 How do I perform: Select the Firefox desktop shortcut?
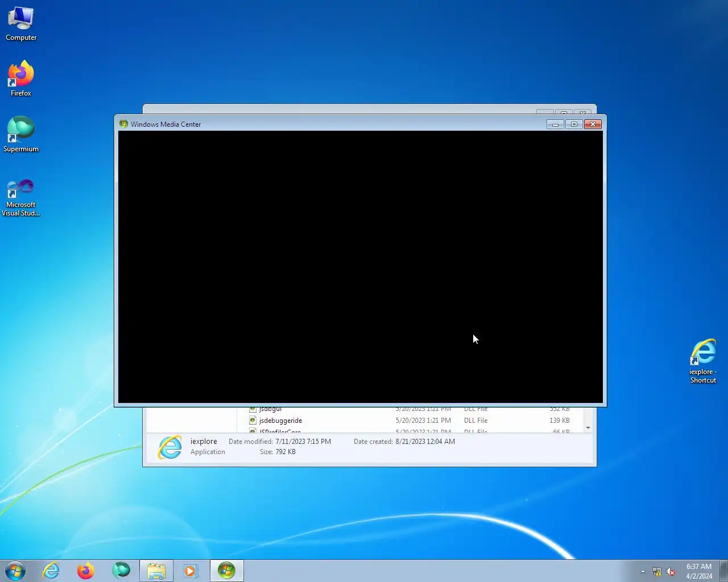[x=21, y=79]
